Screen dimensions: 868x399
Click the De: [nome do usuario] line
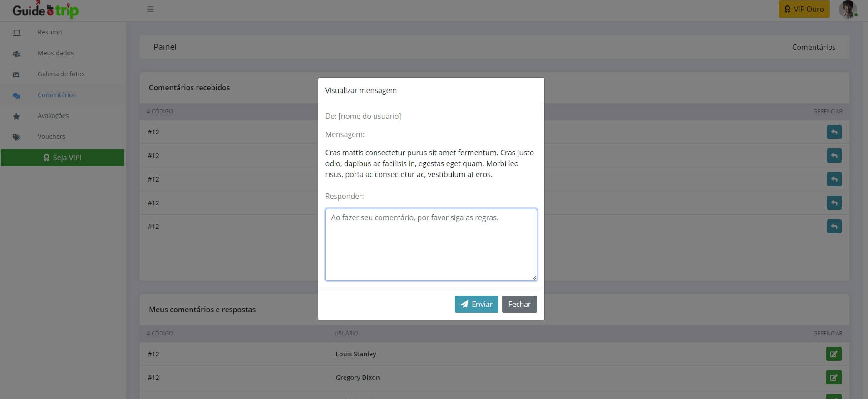click(363, 116)
